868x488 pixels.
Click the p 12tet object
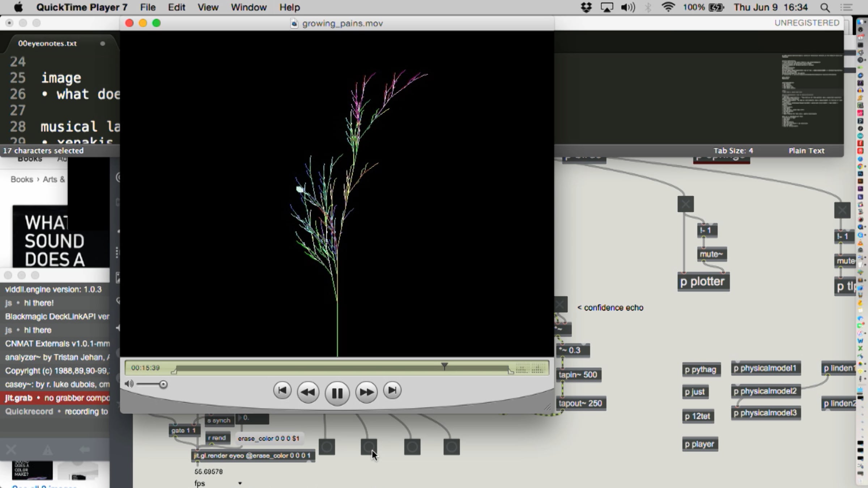tap(698, 416)
